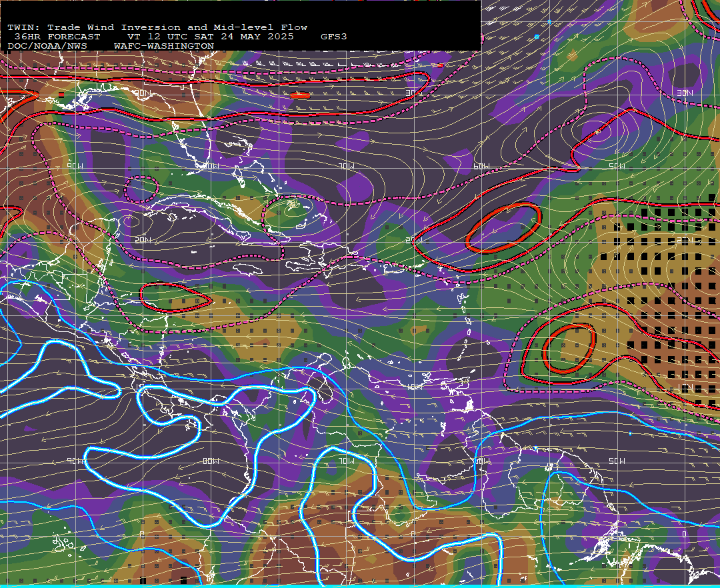Viewport: 720px width, 588px height.
Task: Select the "36HR FORECAST" header text
Action: pos(57,37)
